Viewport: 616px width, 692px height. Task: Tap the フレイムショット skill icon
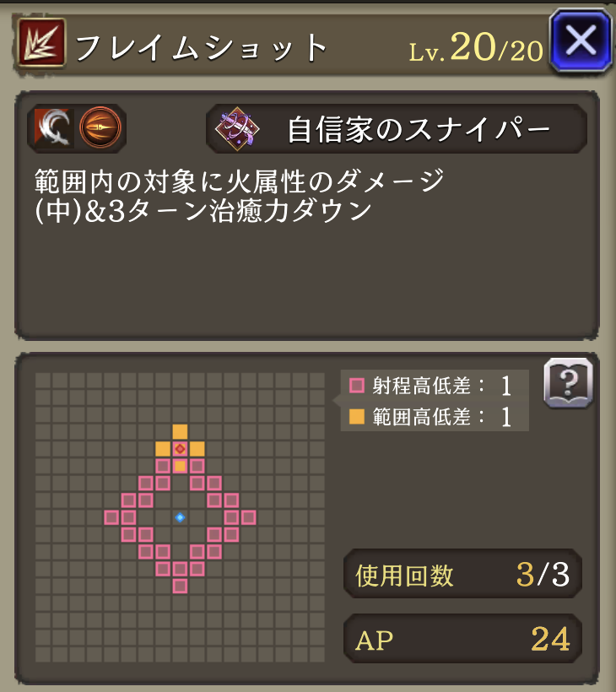[42, 43]
